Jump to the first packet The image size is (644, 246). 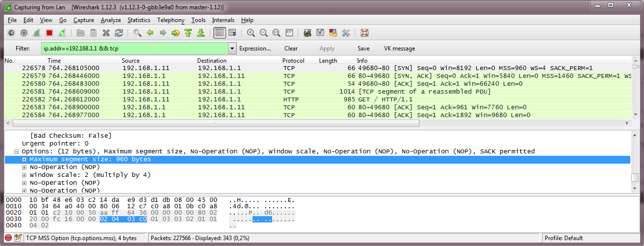pyautogui.click(x=188, y=33)
